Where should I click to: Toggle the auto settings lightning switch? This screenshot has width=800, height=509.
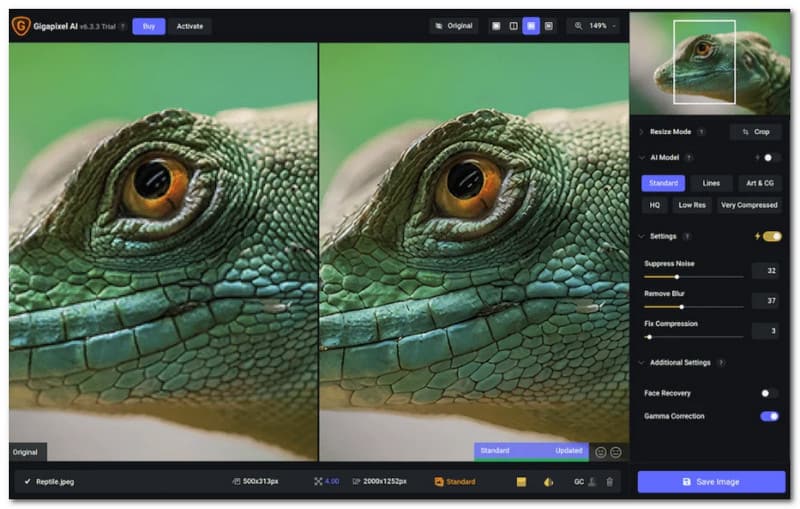[x=772, y=236]
